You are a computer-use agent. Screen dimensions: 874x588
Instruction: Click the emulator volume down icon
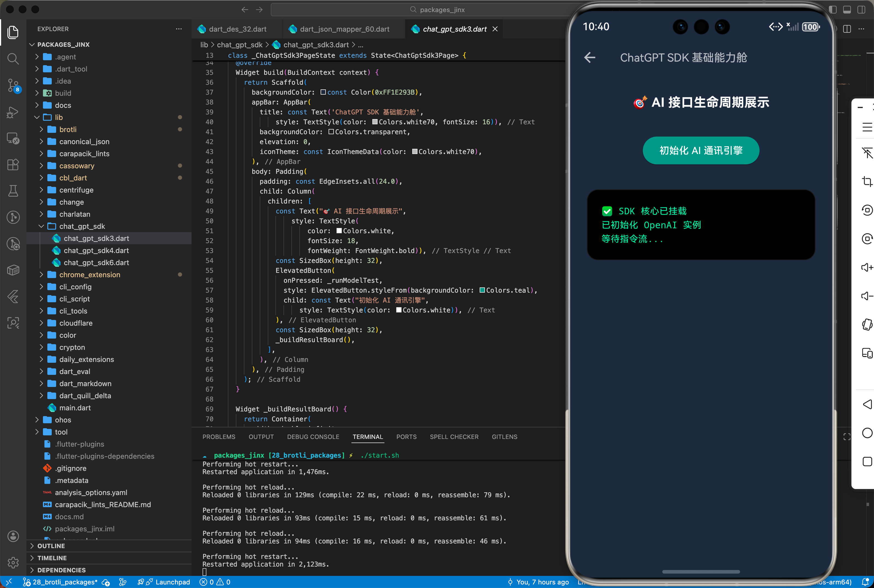coord(867,296)
